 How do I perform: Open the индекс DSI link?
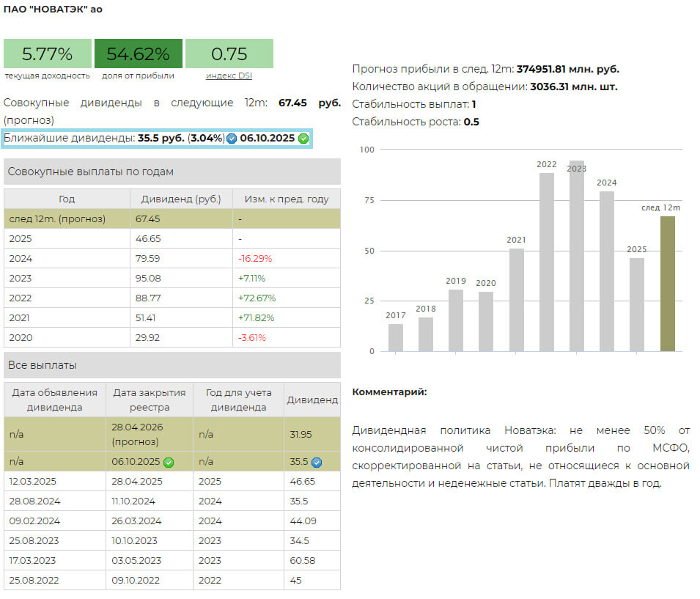click(x=229, y=76)
